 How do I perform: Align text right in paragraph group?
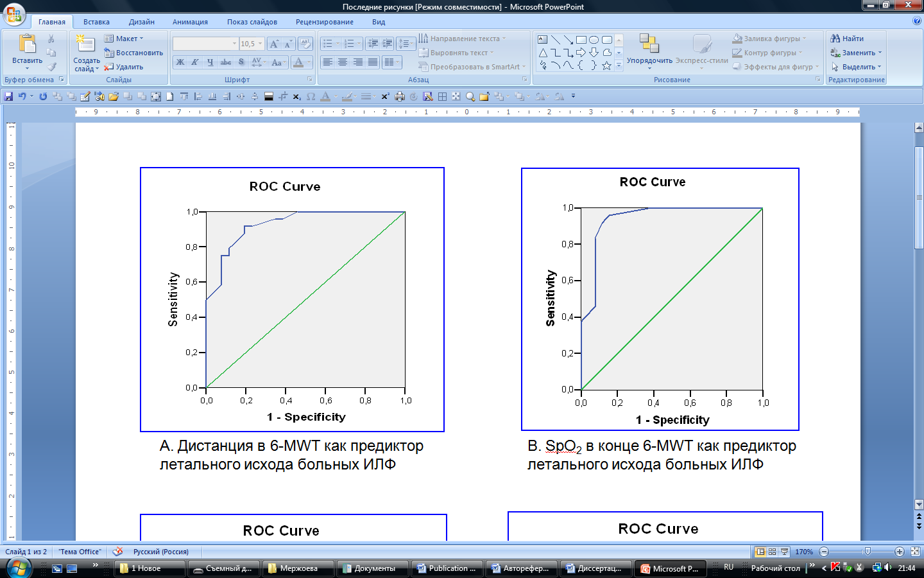click(x=357, y=62)
